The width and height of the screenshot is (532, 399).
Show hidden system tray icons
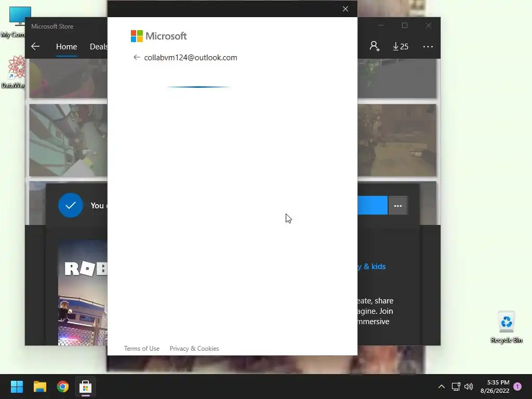click(x=442, y=387)
